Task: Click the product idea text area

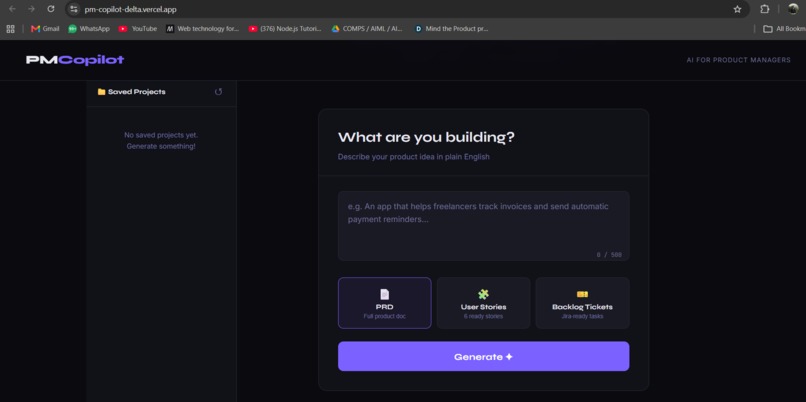Action: tap(483, 226)
